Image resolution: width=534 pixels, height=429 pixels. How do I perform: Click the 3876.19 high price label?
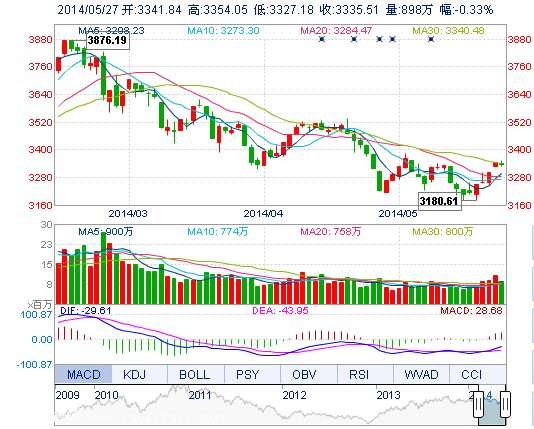coord(107,41)
